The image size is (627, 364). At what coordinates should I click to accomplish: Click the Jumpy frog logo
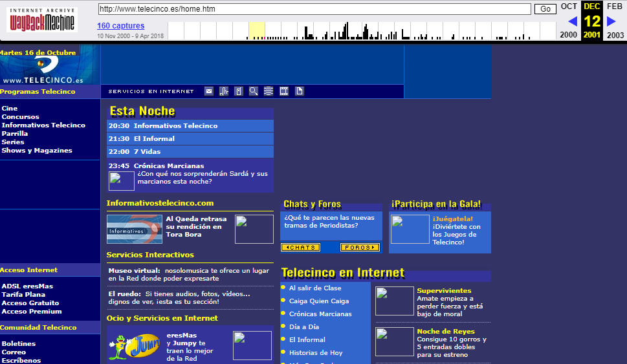[135, 346]
